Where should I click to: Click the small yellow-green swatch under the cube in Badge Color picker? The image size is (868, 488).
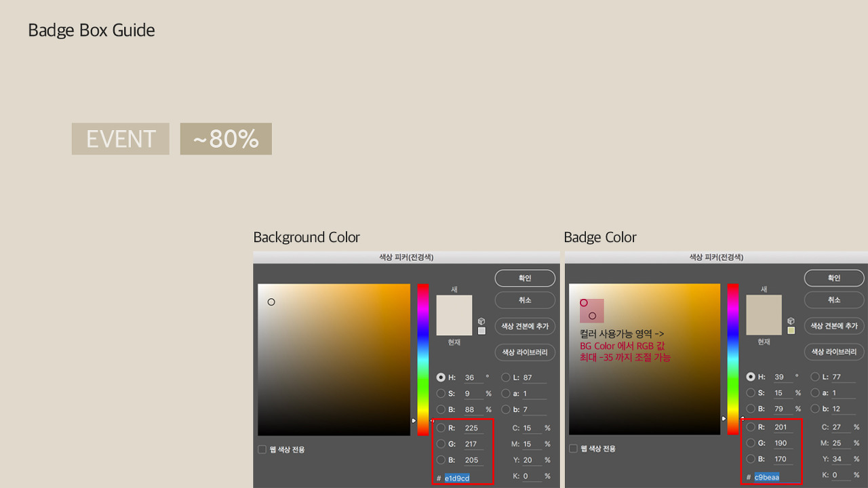[x=791, y=331]
